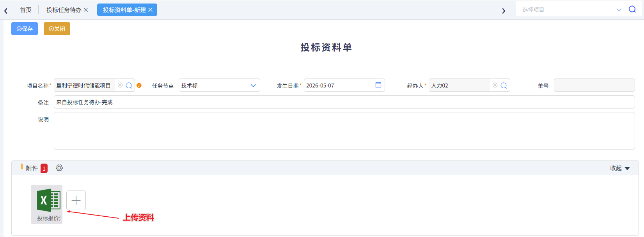Click the 附件 section title
The height and width of the screenshot is (237, 644).
[x=32, y=168]
